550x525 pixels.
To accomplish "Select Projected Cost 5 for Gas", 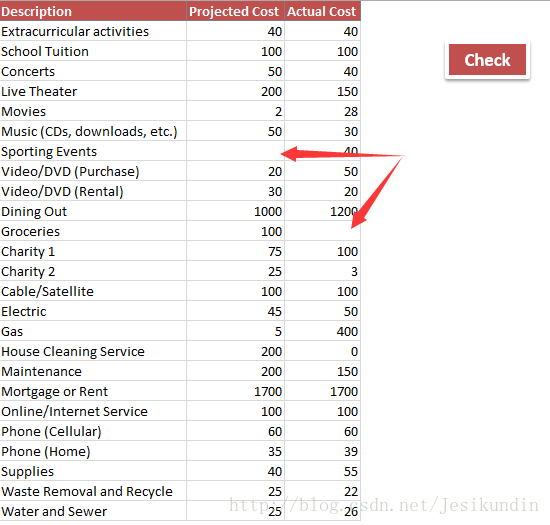I will pos(235,331).
